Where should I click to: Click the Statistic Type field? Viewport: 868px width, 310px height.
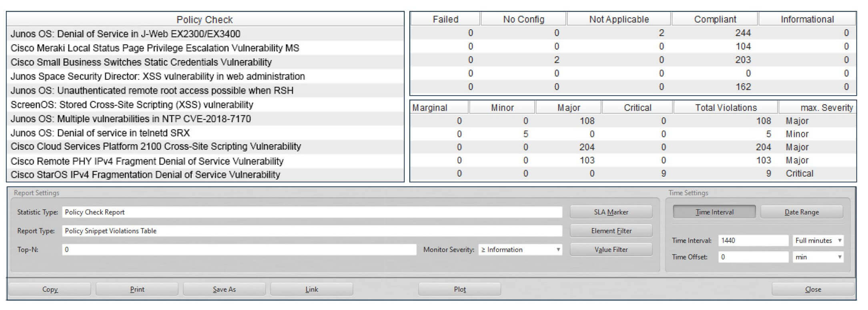pyautogui.click(x=312, y=212)
